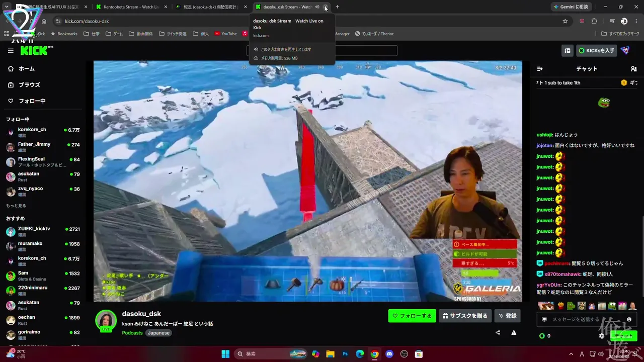Image resolution: width=644 pixels, height=362 pixels.
Task: Click dasoku_dsk streamer avatar
Action: click(x=106, y=321)
